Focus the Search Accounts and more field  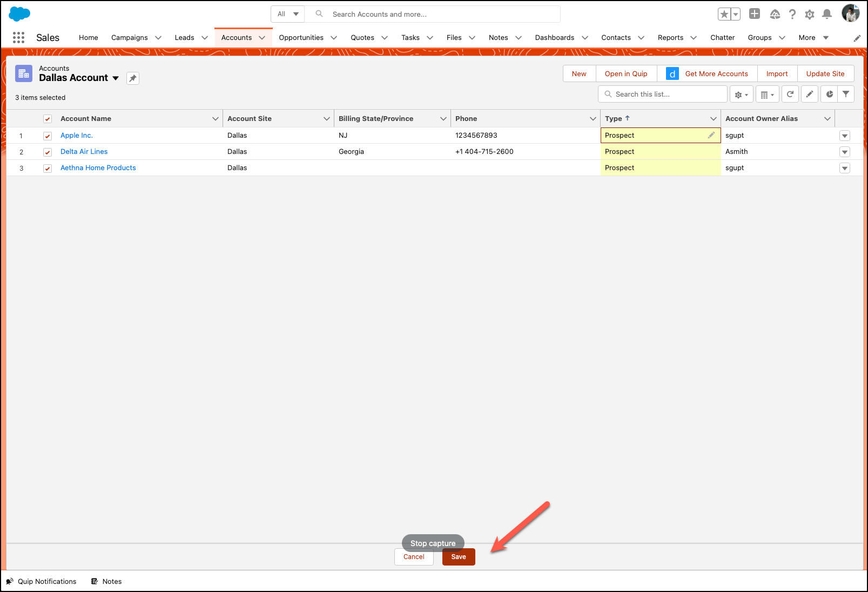[x=433, y=14]
